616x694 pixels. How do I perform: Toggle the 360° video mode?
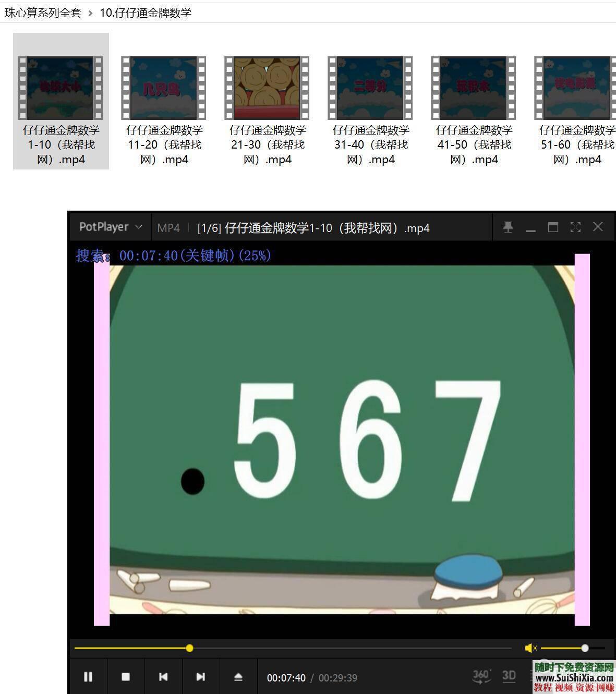481,676
